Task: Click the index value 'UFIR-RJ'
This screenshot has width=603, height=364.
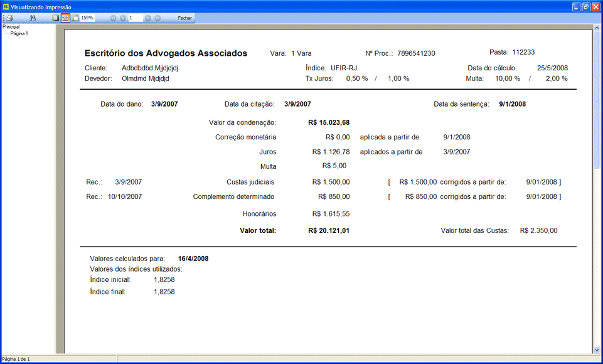Action: pyautogui.click(x=344, y=68)
